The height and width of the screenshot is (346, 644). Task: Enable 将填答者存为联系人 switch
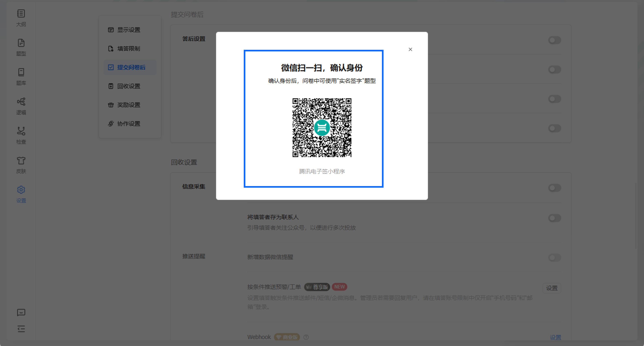555,218
